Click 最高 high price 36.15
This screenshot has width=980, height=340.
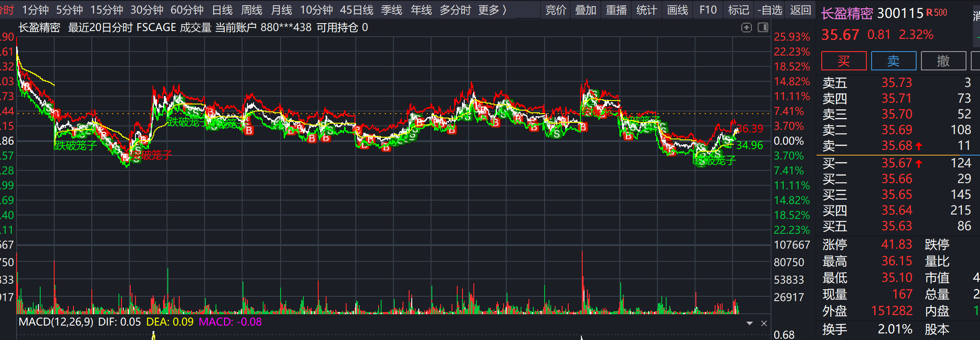897,261
